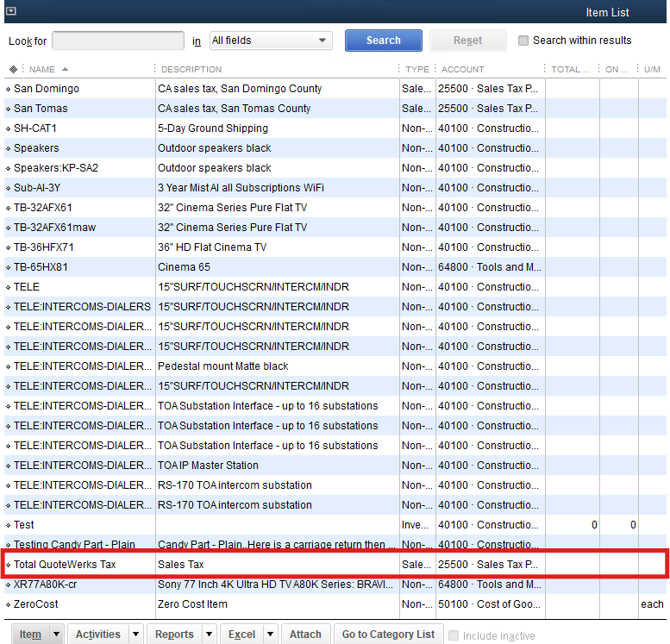Open the Excel dropdown arrow
The height and width of the screenshot is (644, 670).
270,635
